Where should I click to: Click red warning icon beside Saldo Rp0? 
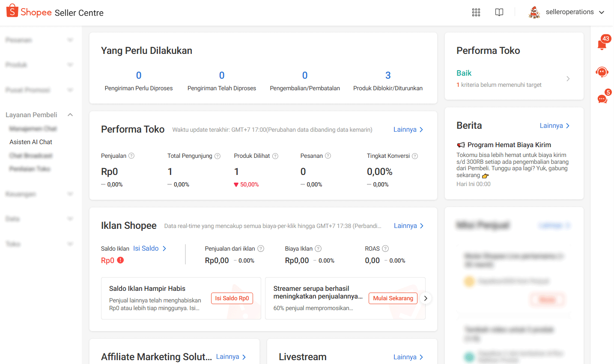tap(120, 260)
